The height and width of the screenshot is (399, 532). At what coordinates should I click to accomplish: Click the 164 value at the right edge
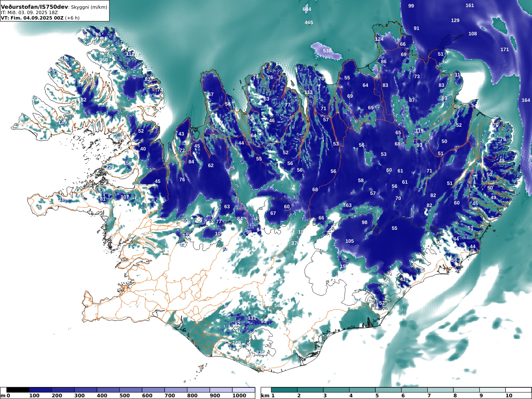(526, 100)
